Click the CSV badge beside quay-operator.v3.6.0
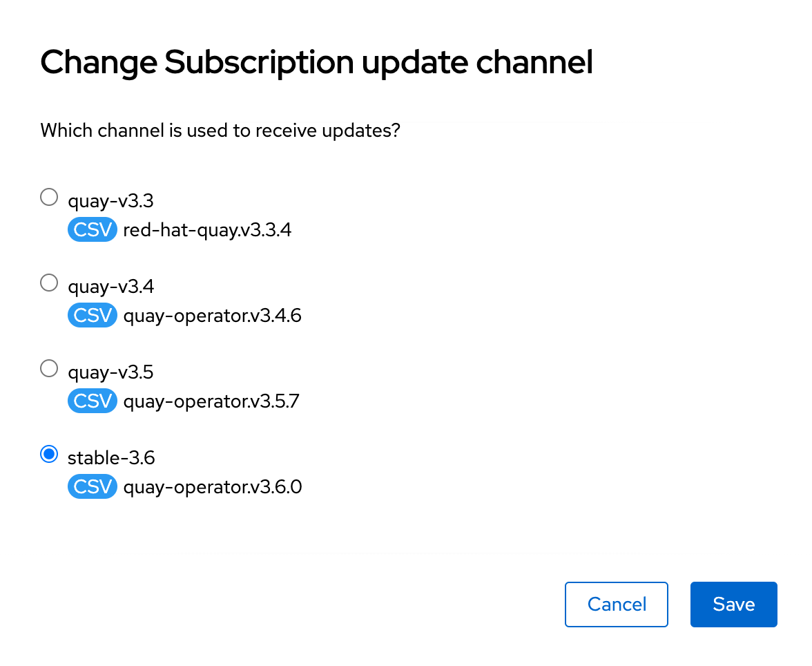The height and width of the screenshot is (666, 812). coord(93,487)
